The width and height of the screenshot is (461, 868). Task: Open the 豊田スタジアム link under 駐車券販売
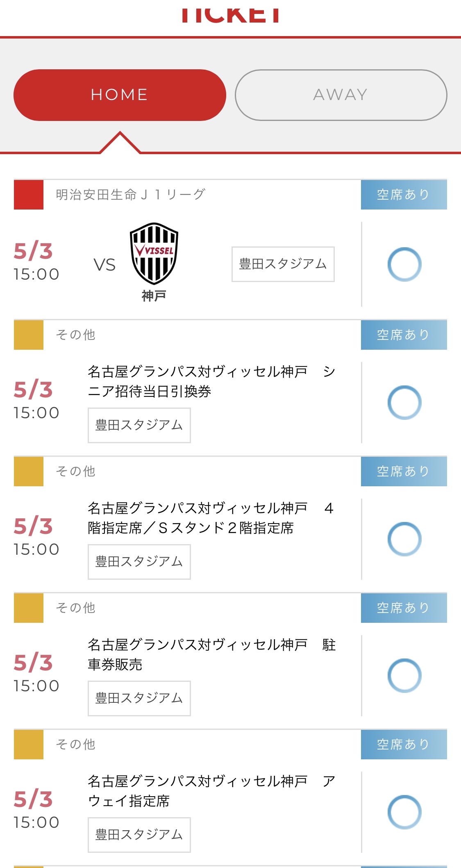[x=139, y=698]
